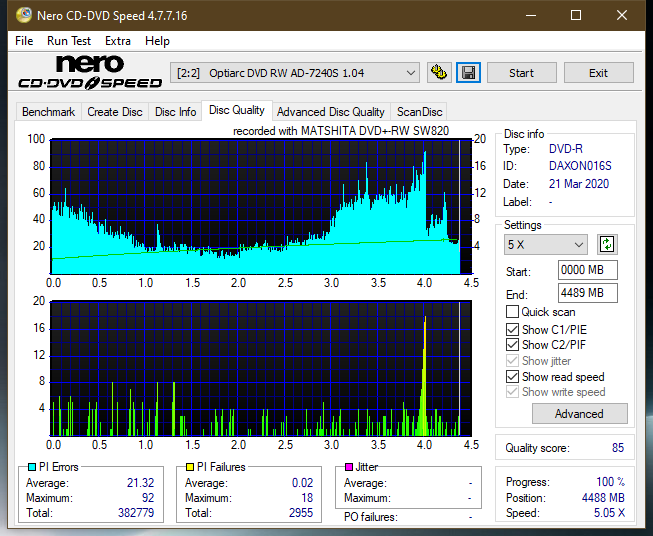This screenshot has height=536, width=653.
Task: Click the Position value 4488 MB
Action: pyautogui.click(x=603, y=498)
